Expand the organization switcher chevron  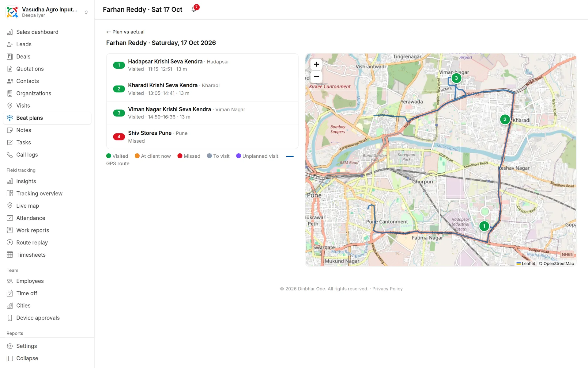coord(86,12)
